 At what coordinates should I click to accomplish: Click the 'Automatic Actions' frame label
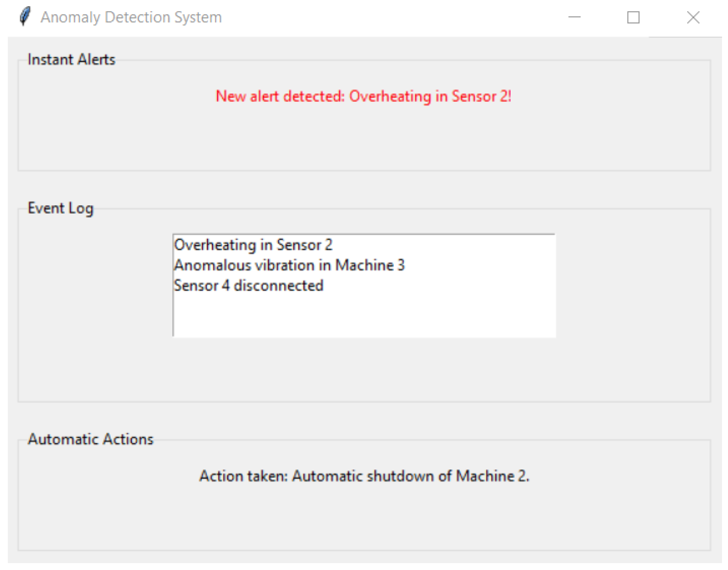90,439
